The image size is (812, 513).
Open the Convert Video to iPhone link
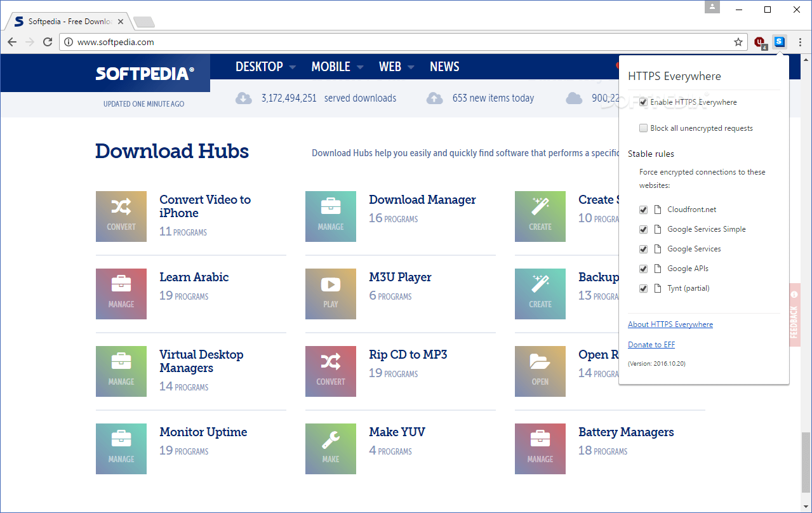[x=205, y=206]
